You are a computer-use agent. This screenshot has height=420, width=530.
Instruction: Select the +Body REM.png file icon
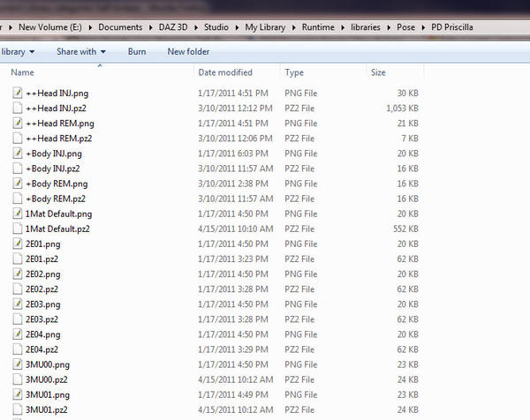(x=18, y=184)
